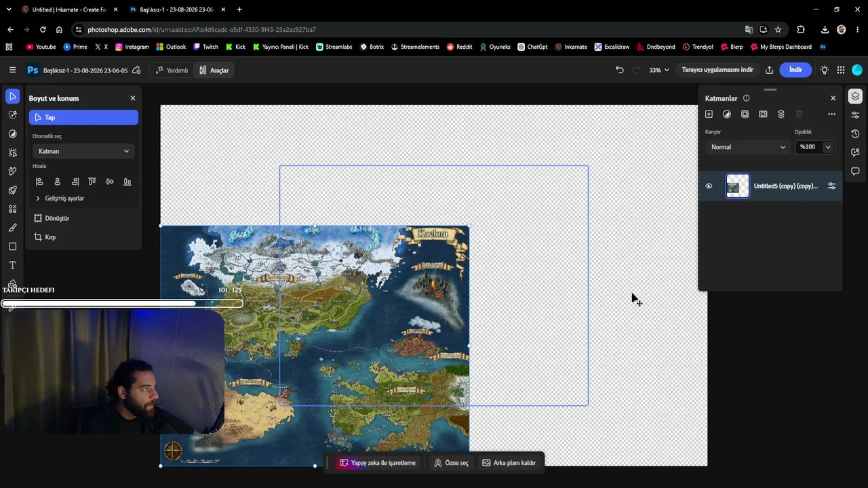Open Katmanlar more options menu
This screenshot has width=868, height=488.
click(x=831, y=114)
